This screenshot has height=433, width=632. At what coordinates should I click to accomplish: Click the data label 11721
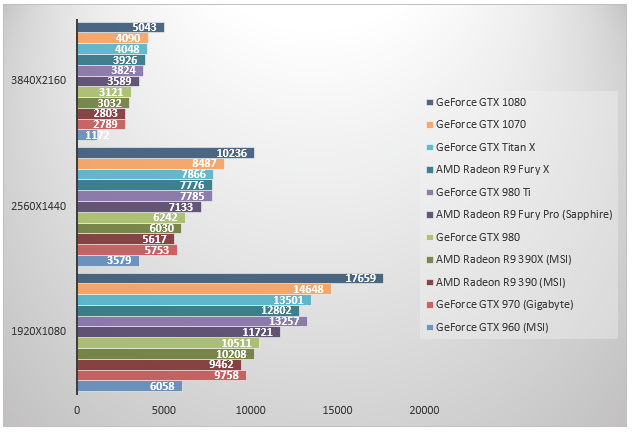(258, 333)
